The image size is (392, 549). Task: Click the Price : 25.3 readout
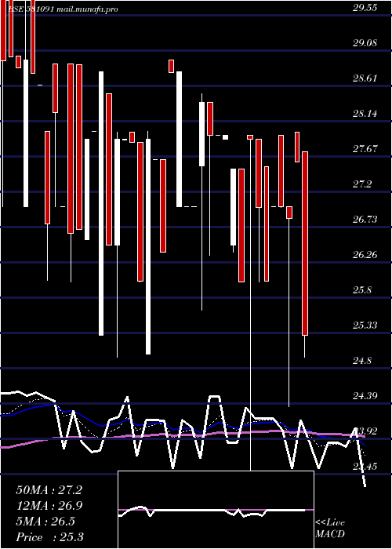[49, 537]
